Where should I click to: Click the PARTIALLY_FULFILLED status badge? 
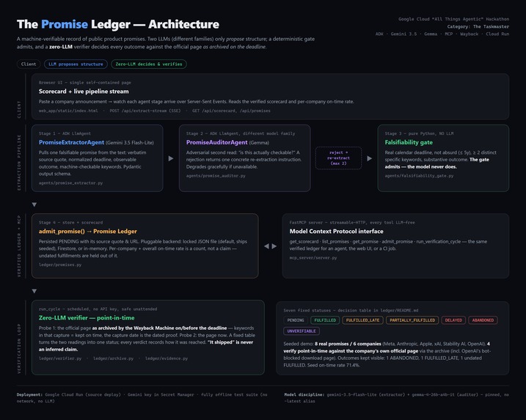412,320
